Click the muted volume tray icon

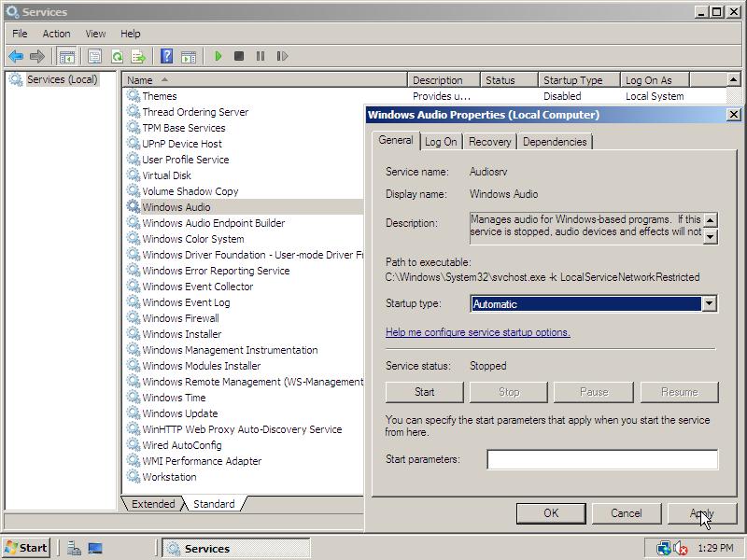(681, 549)
